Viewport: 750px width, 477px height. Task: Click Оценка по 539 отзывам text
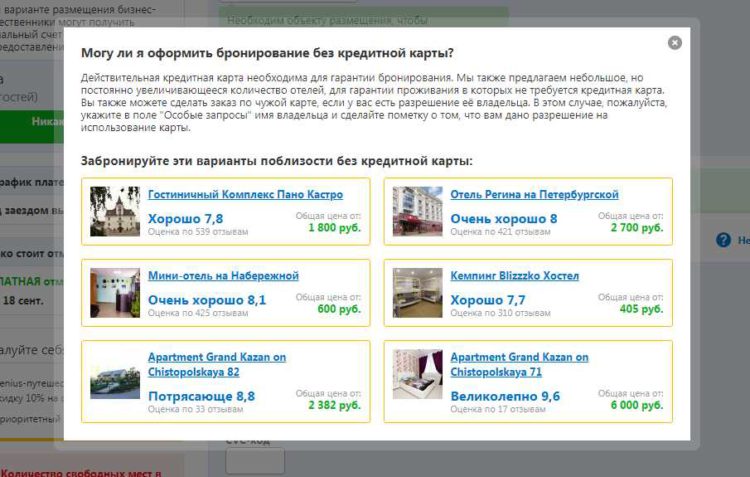click(x=198, y=232)
